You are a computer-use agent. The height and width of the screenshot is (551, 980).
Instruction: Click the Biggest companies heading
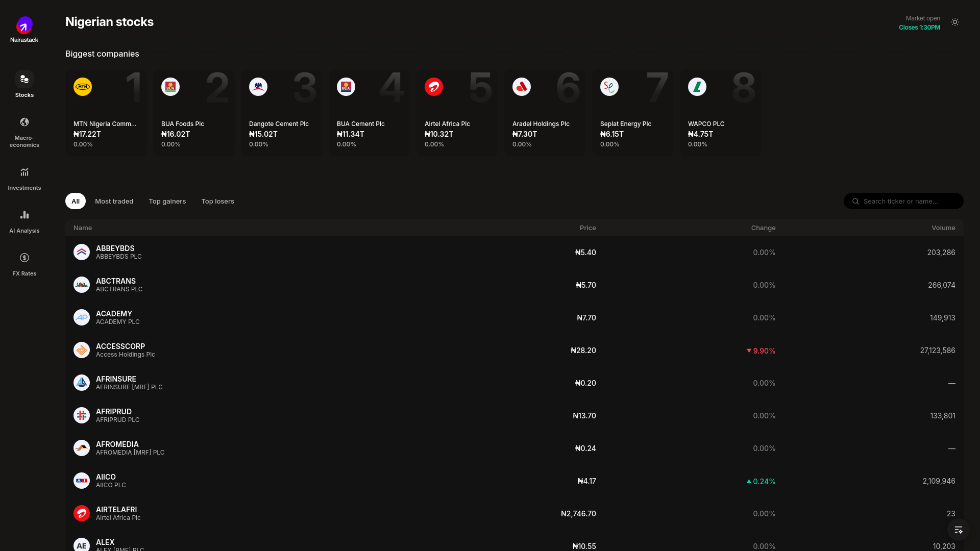pyautogui.click(x=102, y=54)
